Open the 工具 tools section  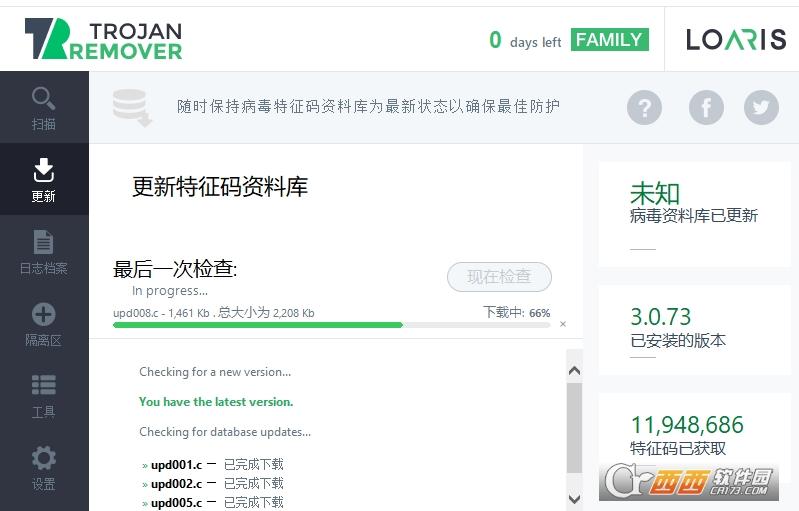(44, 395)
